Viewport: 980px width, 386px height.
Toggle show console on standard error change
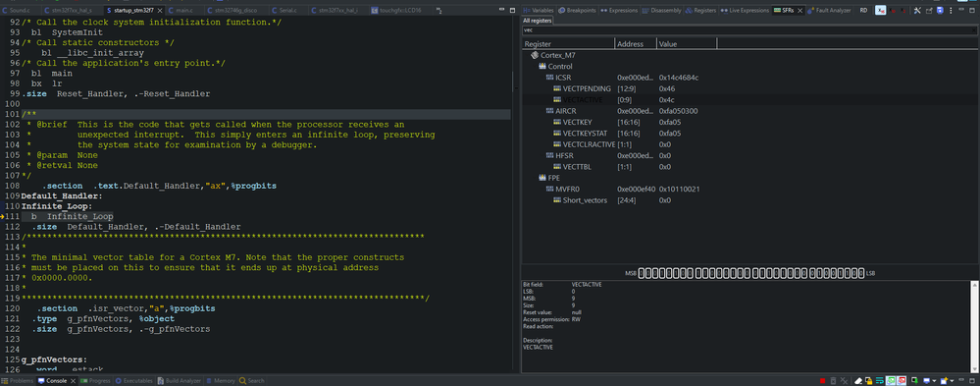point(902,381)
